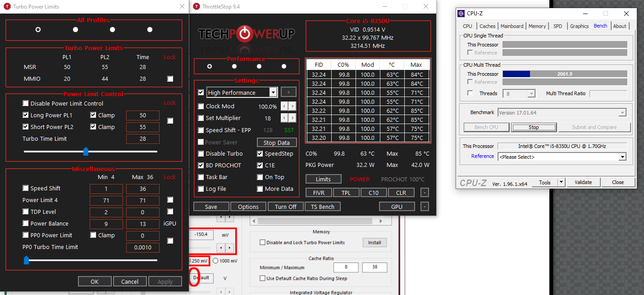Switch to CPU-Z Graphics tab
This screenshot has width=644, height=295.
(x=579, y=26)
